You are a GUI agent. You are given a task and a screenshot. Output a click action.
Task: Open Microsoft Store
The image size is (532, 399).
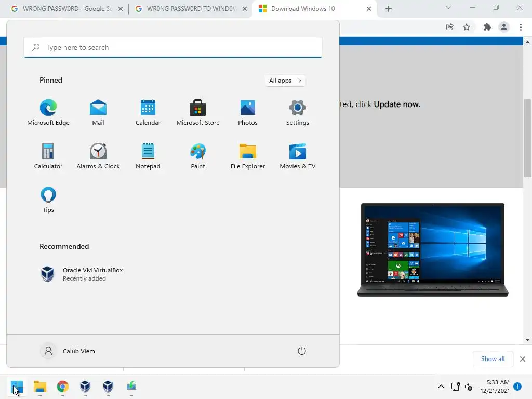point(198,113)
